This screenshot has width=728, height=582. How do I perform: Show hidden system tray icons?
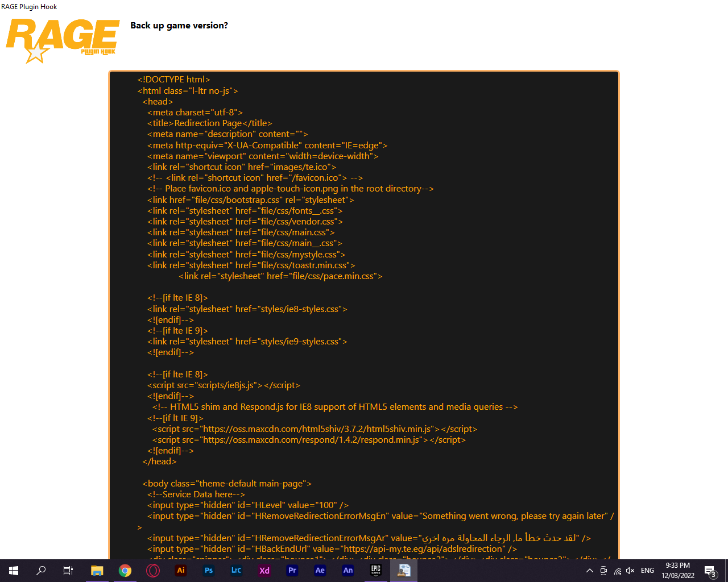pyautogui.click(x=590, y=571)
